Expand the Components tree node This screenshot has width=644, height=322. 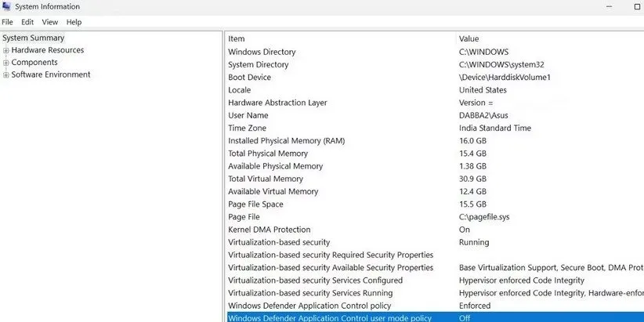[x=6, y=63]
